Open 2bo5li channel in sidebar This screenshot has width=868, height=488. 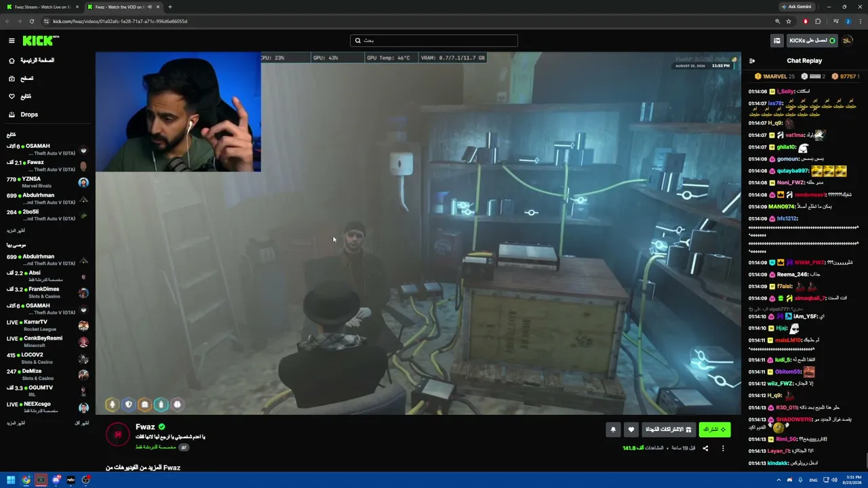click(46, 215)
